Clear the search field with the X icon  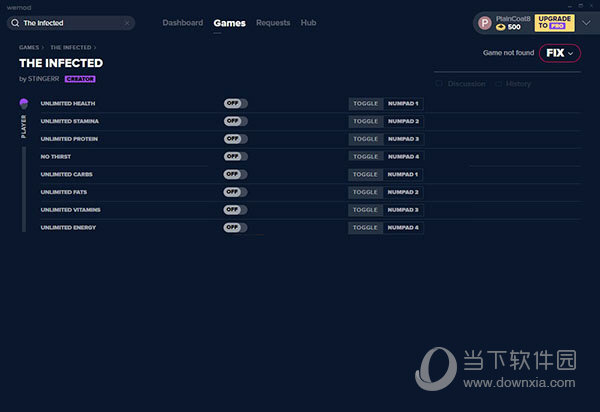tap(127, 23)
